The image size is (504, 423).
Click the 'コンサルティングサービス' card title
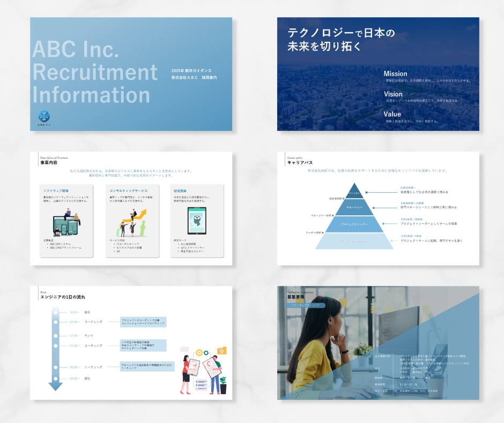pyautogui.click(x=129, y=191)
